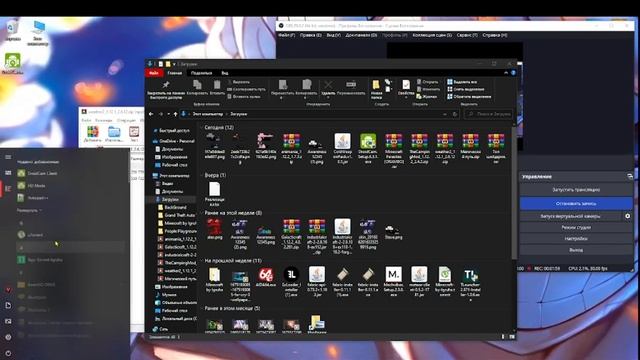The width and height of the screenshot is (640, 360).
Task: Click gear icon beside OBS virtual camera button
Action: [x=628, y=216]
